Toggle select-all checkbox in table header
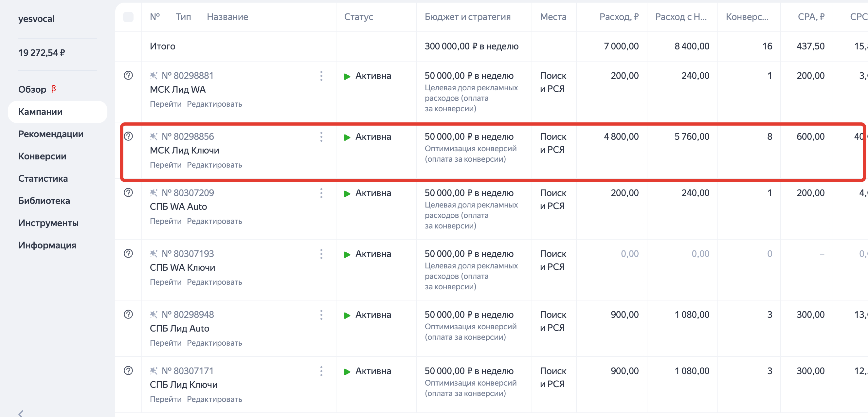Image resolution: width=868 pixels, height=417 pixels. coord(128,17)
